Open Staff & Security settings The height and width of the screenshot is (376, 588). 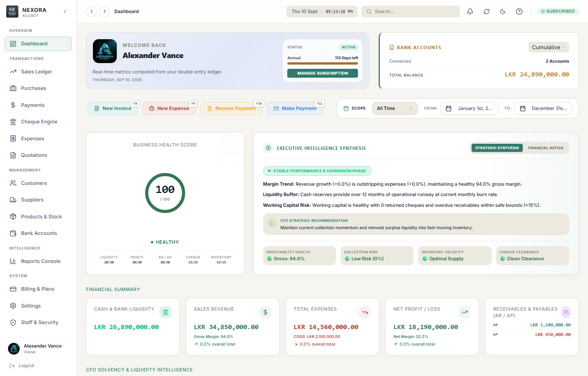coord(38,322)
